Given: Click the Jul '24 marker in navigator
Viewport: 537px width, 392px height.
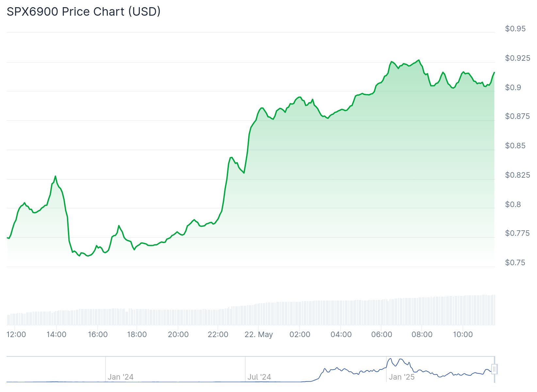Looking at the screenshot, I should (259, 377).
